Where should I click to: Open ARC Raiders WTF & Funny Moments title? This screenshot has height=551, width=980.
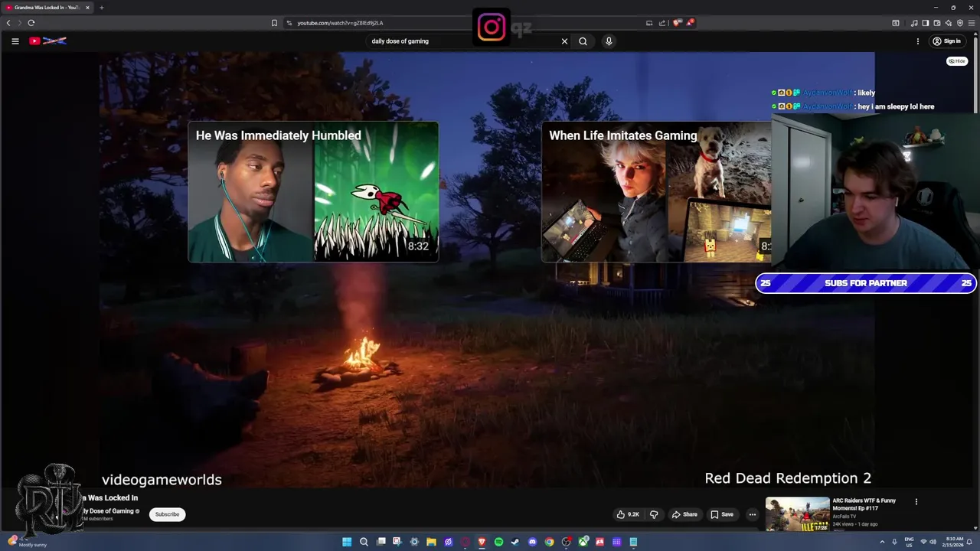[x=864, y=504]
